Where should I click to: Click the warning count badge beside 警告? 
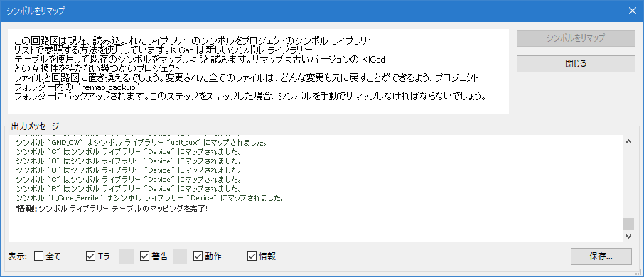(180, 256)
